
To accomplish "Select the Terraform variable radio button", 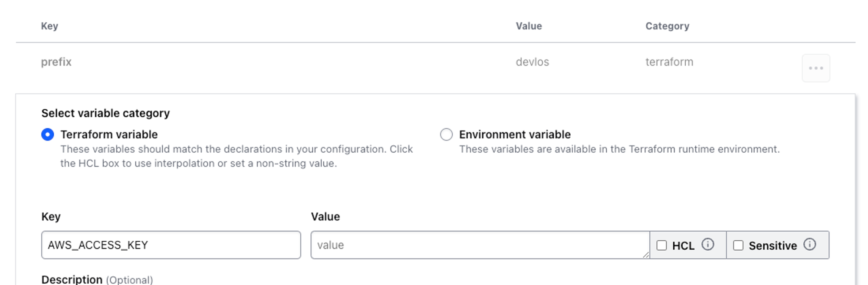I will point(48,134).
